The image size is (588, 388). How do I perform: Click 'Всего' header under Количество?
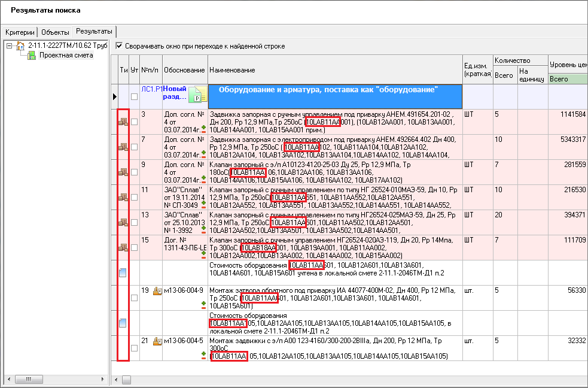pos(505,75)
